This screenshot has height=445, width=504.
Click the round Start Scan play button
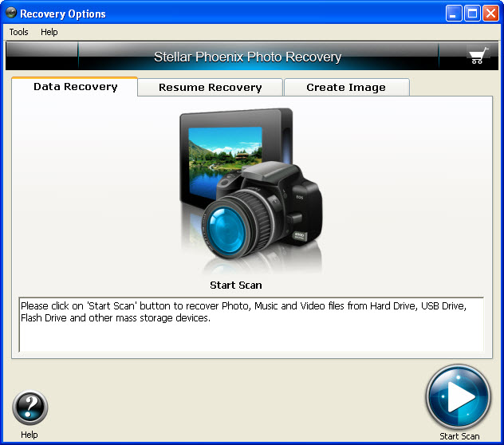click(x=459, y=397)
